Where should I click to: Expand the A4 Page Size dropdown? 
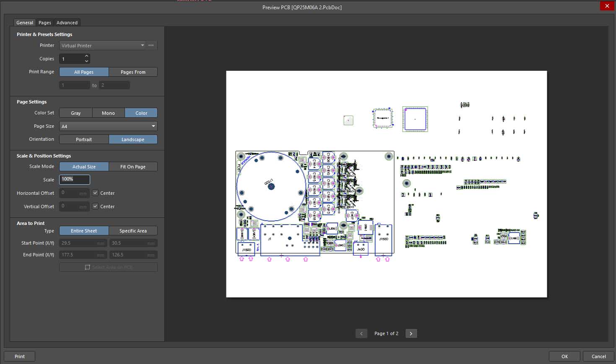[x=108, y=126]
